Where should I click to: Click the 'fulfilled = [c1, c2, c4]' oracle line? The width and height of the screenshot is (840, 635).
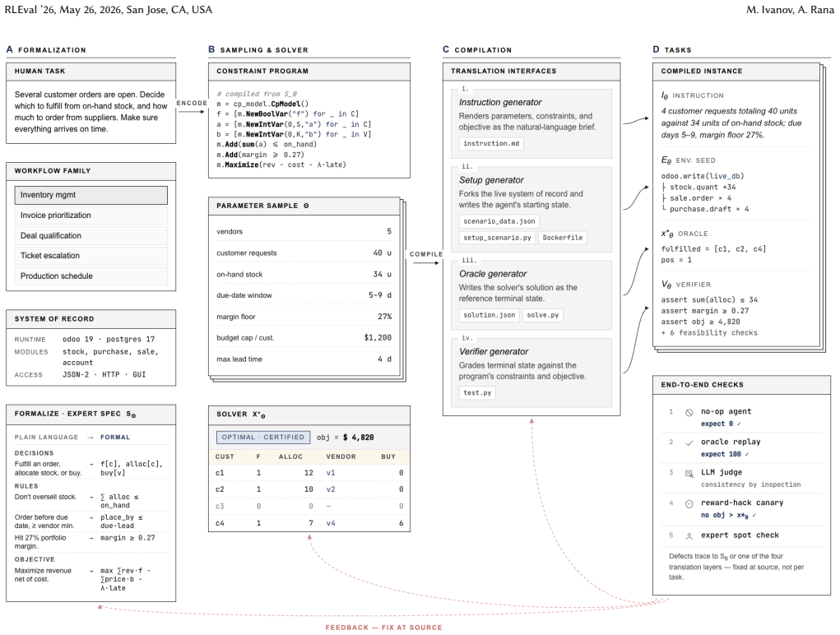coord(713,249)
